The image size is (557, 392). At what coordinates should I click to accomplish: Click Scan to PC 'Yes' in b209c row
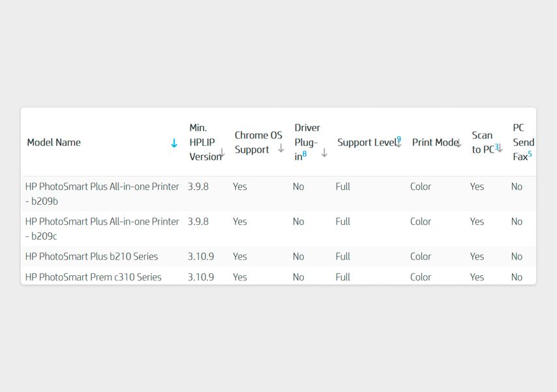[477, 221]
